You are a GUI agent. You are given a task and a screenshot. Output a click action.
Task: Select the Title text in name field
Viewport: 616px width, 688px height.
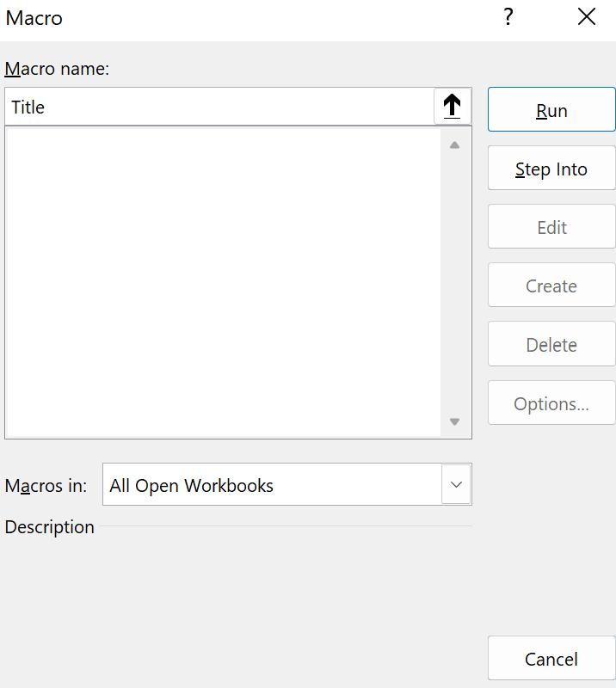[x=28, y=107]
